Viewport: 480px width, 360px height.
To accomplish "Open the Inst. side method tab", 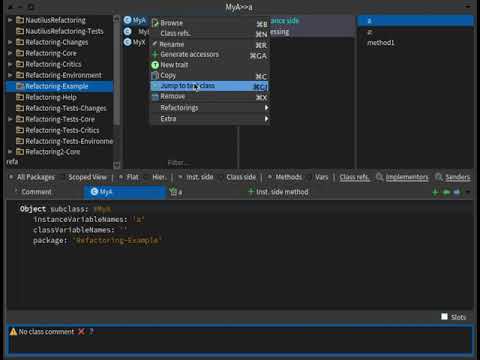I will tap(278, 192).
